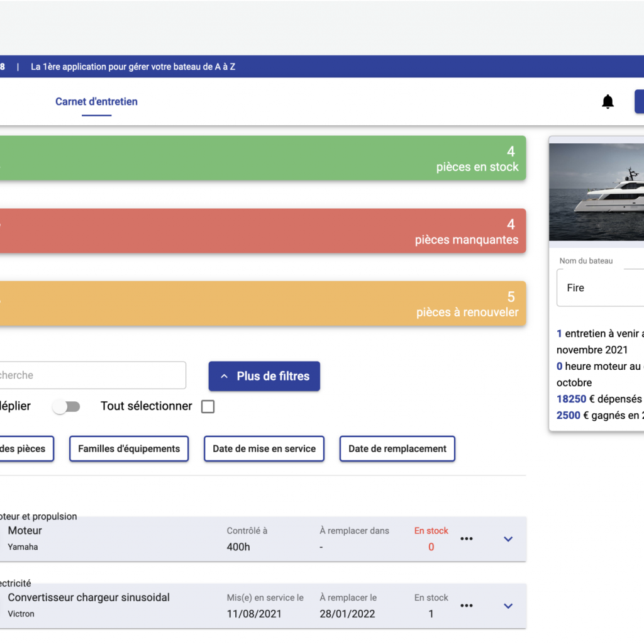
Task: Click the search input field
Action: click(x=91, y=375)
